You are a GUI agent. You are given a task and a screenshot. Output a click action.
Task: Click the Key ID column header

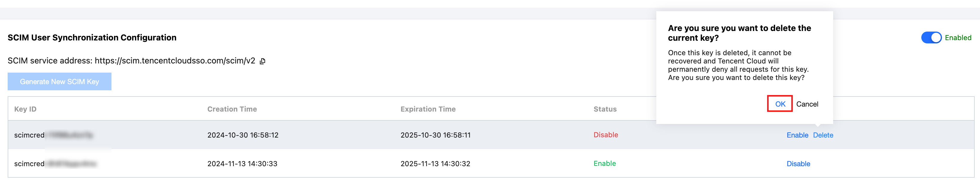click(25, 109)
